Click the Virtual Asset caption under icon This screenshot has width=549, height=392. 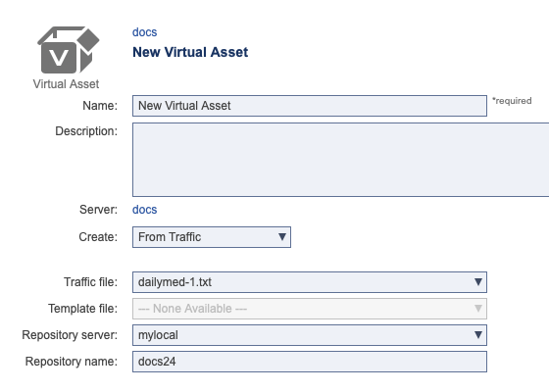pyautogui.click(x=67, y=84)
